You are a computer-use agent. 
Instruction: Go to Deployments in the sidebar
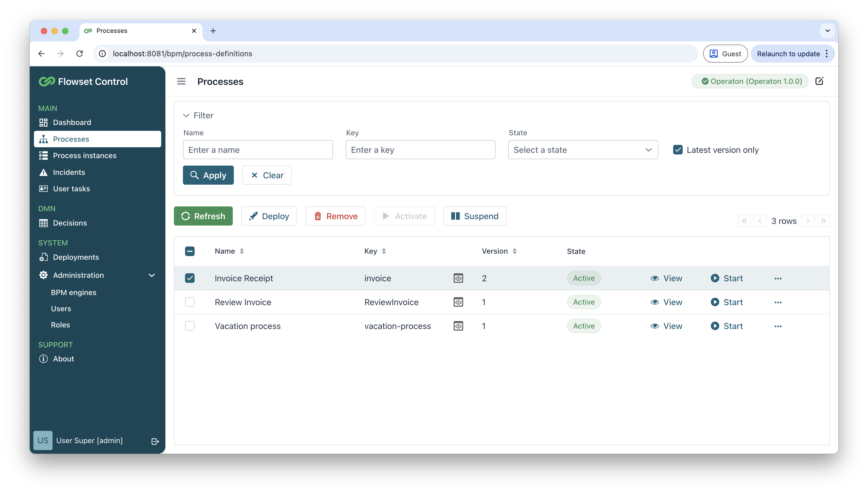[76, 257]
